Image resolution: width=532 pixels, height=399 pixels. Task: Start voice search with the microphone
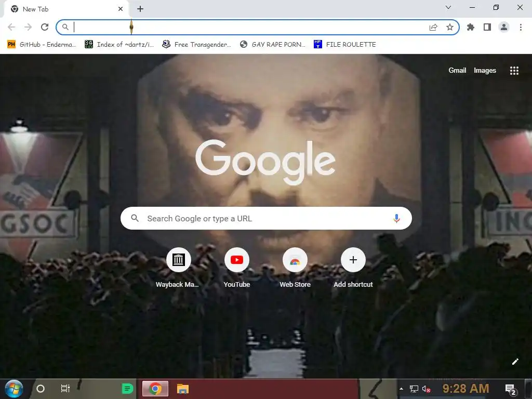396,218
